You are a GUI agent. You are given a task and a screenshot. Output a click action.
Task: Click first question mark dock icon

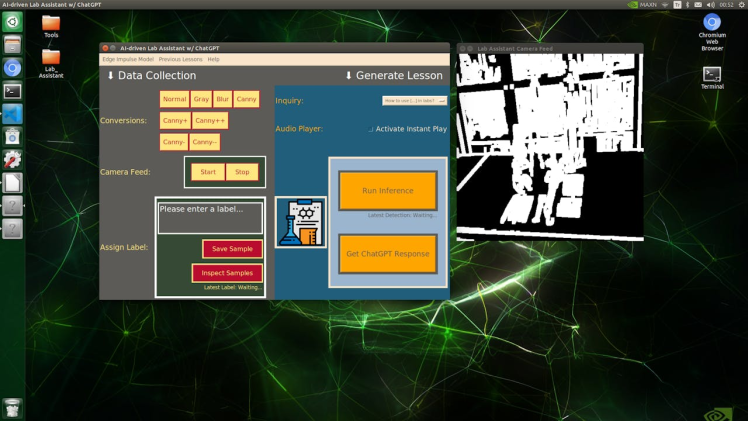pyautogui.click(x=12, y=205)
